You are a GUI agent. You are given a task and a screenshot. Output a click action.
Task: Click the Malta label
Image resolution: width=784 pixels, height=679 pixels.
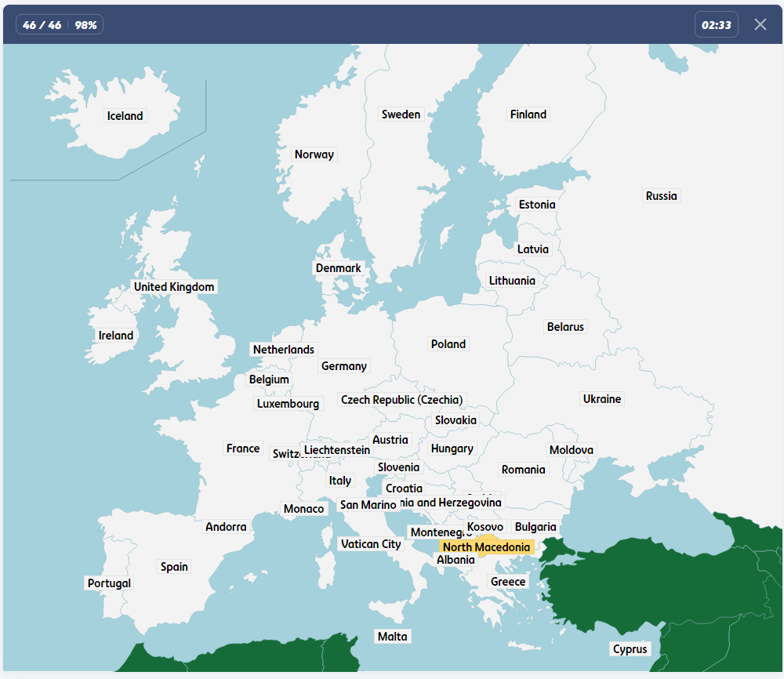[392, 637]
